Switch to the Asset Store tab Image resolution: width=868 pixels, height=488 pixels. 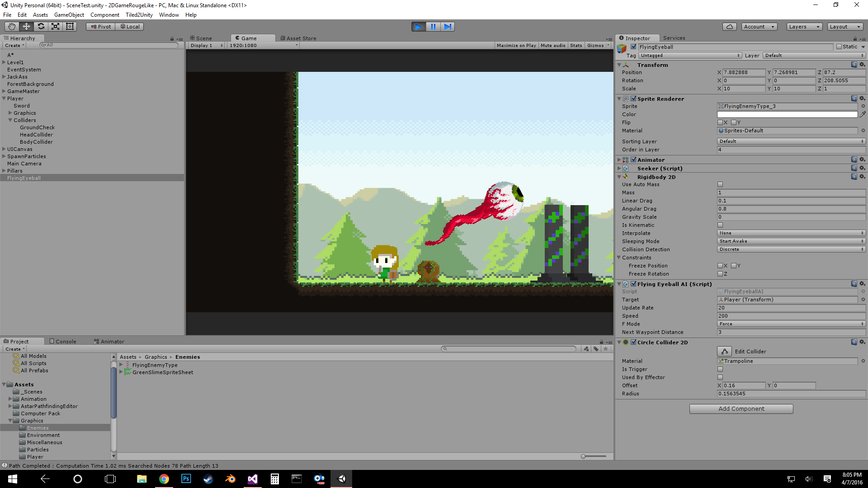[298, 38]
